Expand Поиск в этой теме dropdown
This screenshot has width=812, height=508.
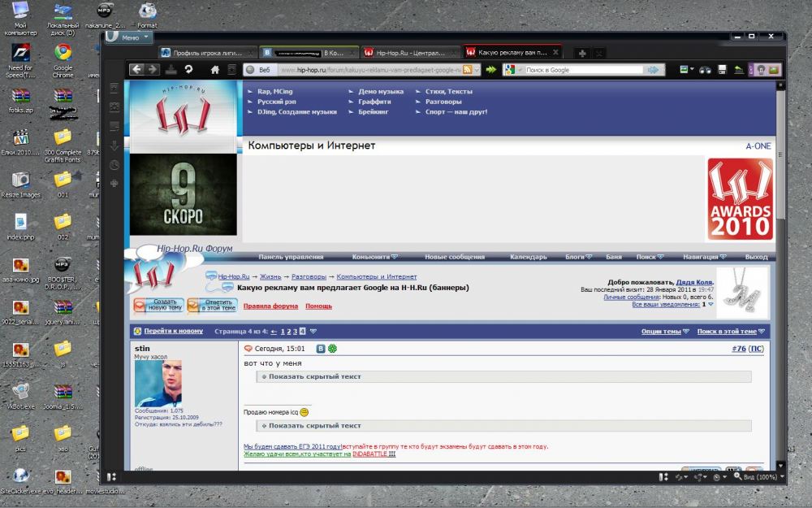pyautogui.click(x=730, y=332)
